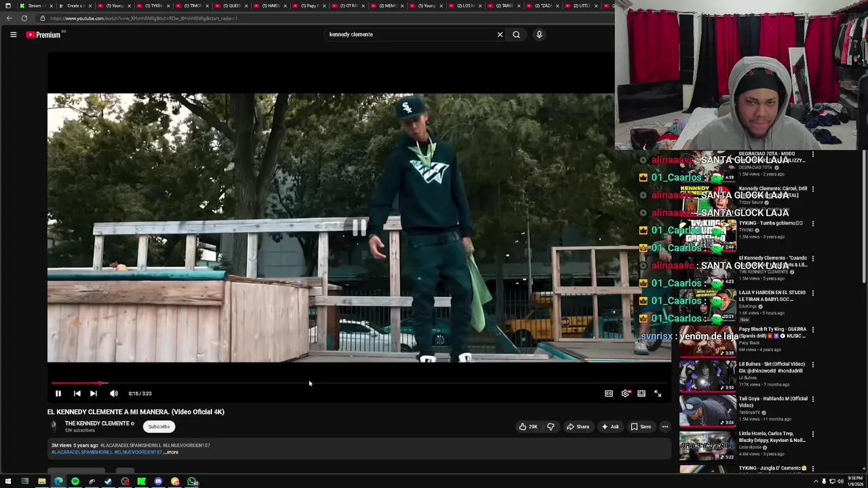The height and width of the screenshot is (488, 868).
Task: Reload the page with refresh icon
Action: (x=24, y=18)
